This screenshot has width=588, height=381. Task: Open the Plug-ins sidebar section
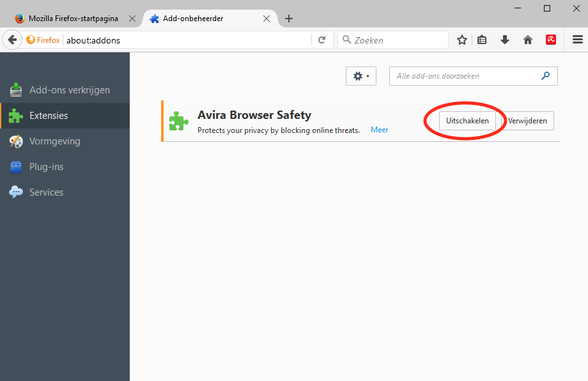click(46, 167)
